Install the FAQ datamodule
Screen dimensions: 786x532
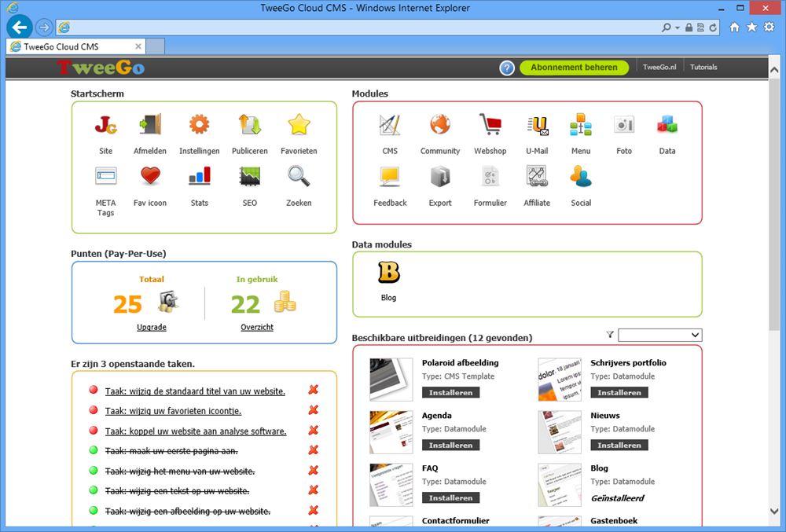[x=450, y=498]
